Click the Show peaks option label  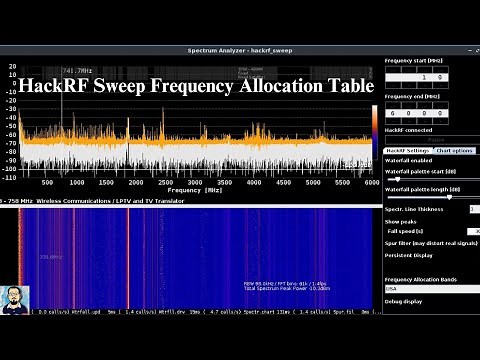pyautogui.click(x=400, y=222)
